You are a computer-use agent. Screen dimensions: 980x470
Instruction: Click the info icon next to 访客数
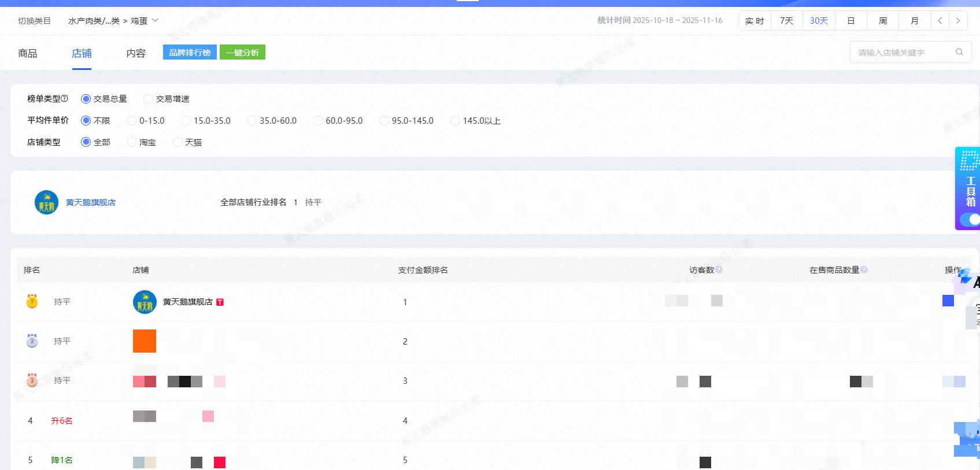(x=719, y=269)
